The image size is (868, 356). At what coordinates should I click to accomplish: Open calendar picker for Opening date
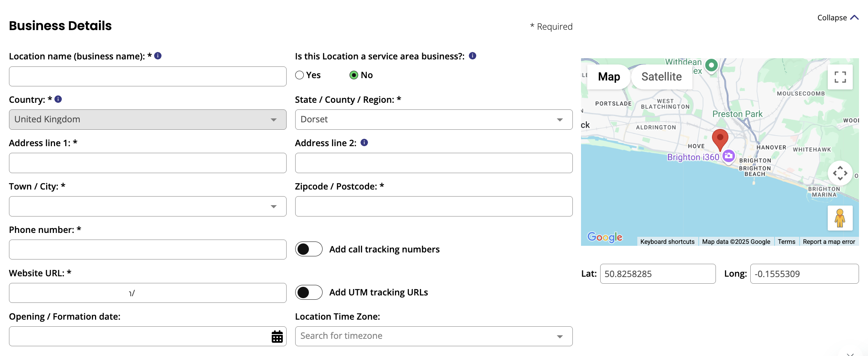pyautogui.click(x=277, y=336)
